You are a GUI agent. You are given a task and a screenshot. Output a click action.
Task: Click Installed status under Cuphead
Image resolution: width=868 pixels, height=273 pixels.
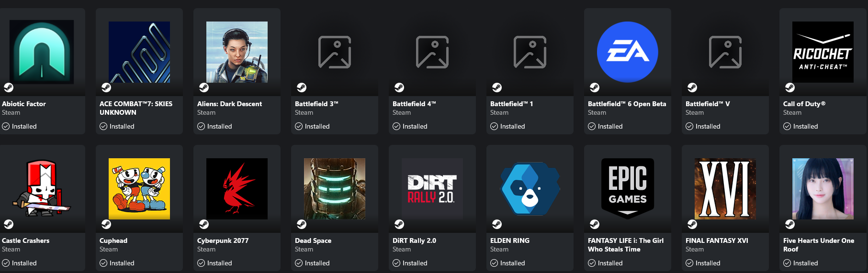pyautogui.click(x=117, y=263)
